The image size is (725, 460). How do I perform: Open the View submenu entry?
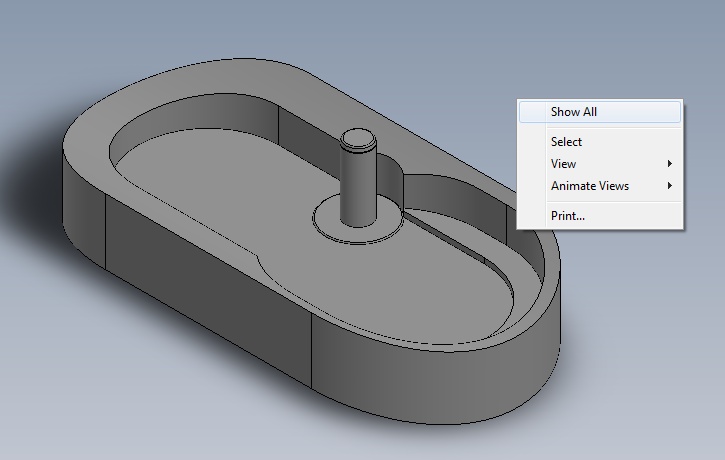600,164
